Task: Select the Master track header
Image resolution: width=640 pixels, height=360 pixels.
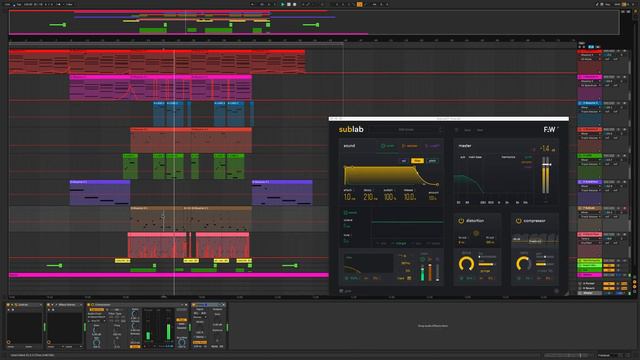Action: [591, 293]
